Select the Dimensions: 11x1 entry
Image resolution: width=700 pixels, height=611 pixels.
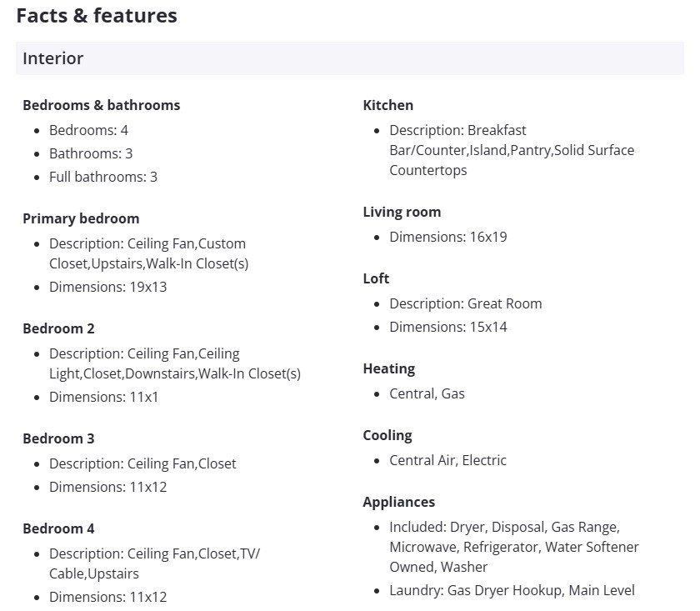(x=103, y=397)
